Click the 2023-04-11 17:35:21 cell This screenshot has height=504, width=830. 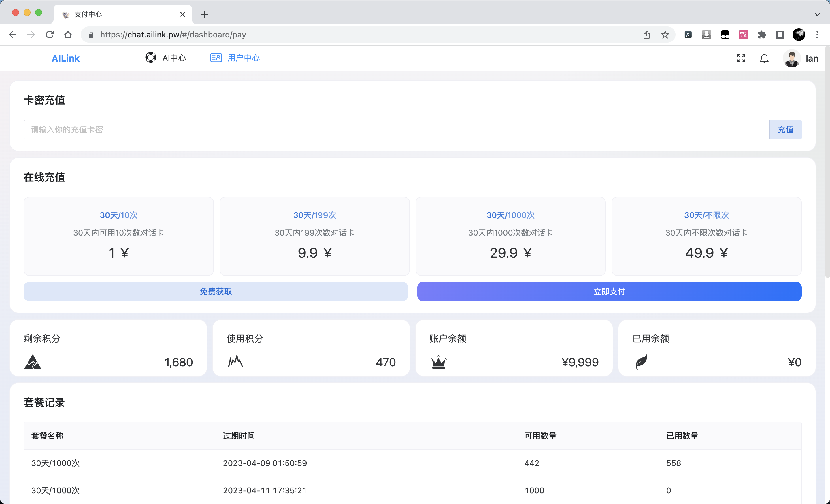pos(265,490)
